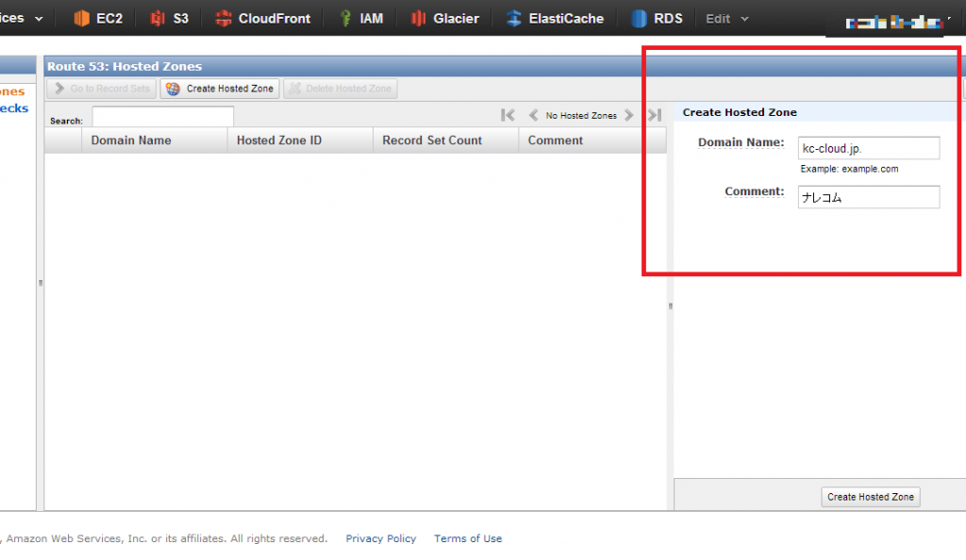Click the Comment input field
This screenshot has width=966, height=560.
(x=869, y=198)
